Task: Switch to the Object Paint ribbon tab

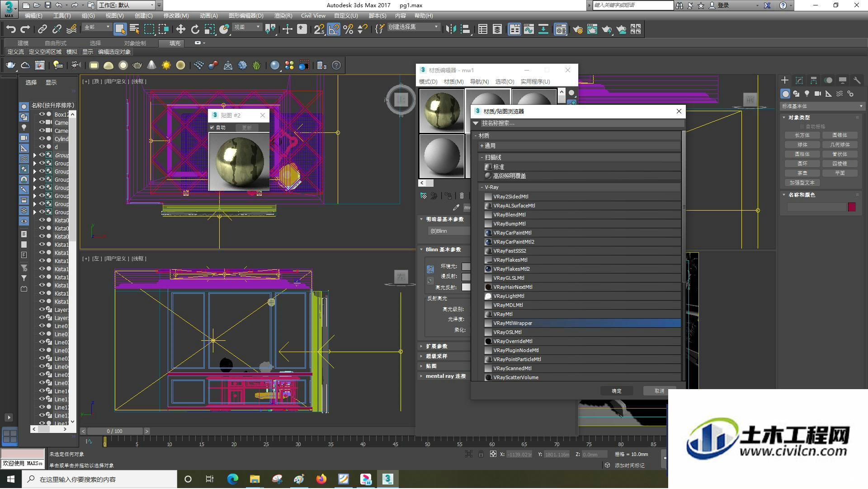Action: 135,43
